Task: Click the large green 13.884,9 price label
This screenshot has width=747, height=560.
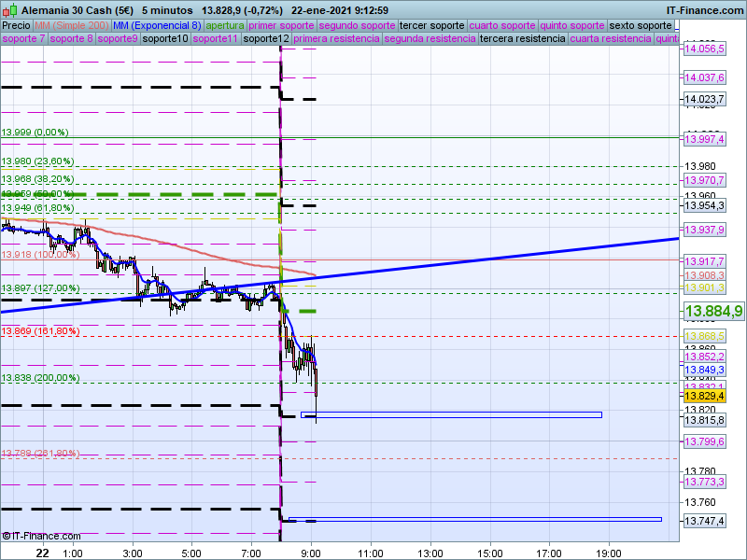Action: click(713, 312)
